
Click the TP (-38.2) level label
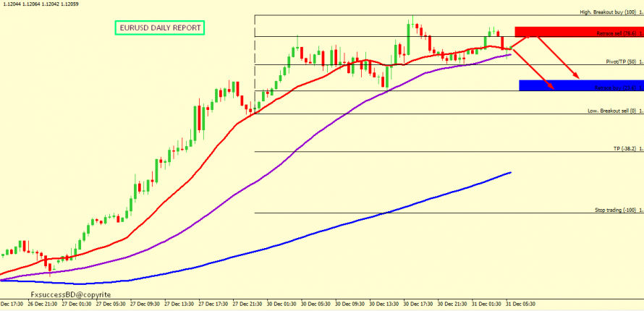pyautogui.click(x=624, y=149)
